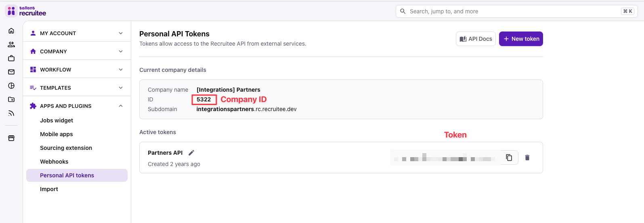Open the Mailbox envelope icon in sidebar
This screenshot has height=223, width=644.
tap(11, 72)
